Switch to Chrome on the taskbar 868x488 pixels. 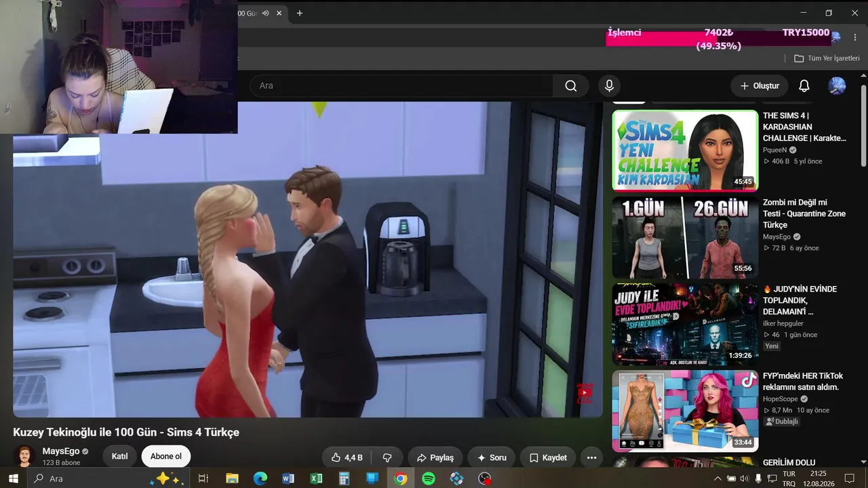tap(401, 479)
